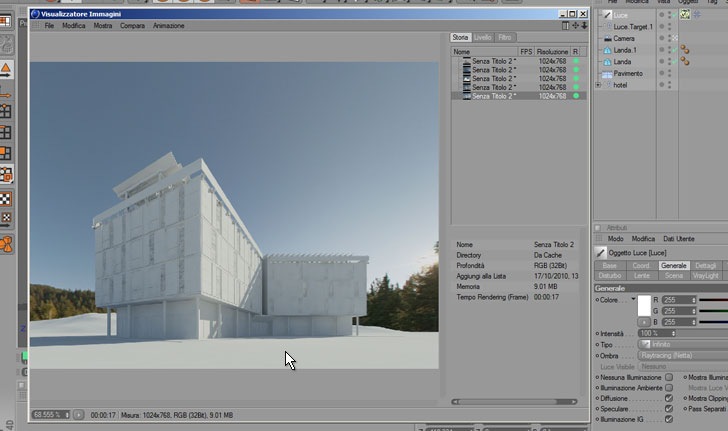Toggle hotel visibility dots

669,85
